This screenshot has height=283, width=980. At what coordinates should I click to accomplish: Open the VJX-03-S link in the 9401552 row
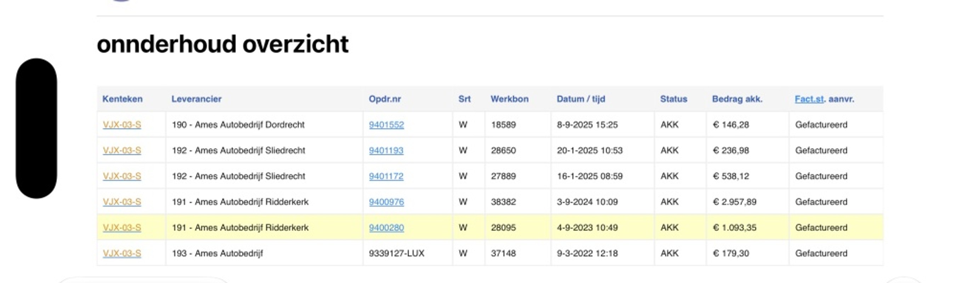122,125
